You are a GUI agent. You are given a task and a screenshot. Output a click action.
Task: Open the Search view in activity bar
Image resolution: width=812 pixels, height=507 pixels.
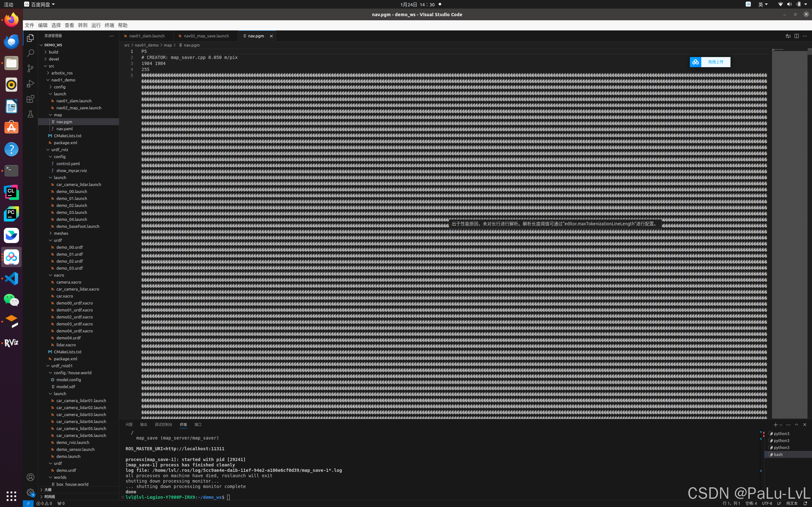pyautogui.click(x=30, y=53)
